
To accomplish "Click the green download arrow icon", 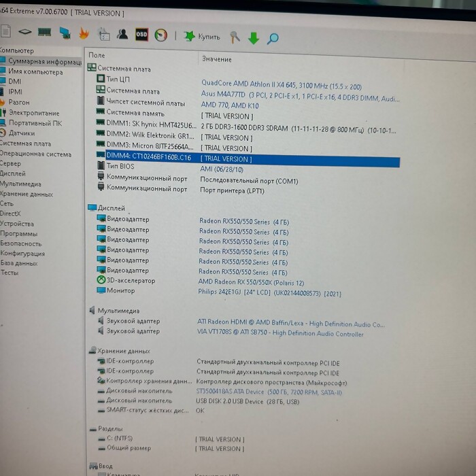I will point(254,38).
